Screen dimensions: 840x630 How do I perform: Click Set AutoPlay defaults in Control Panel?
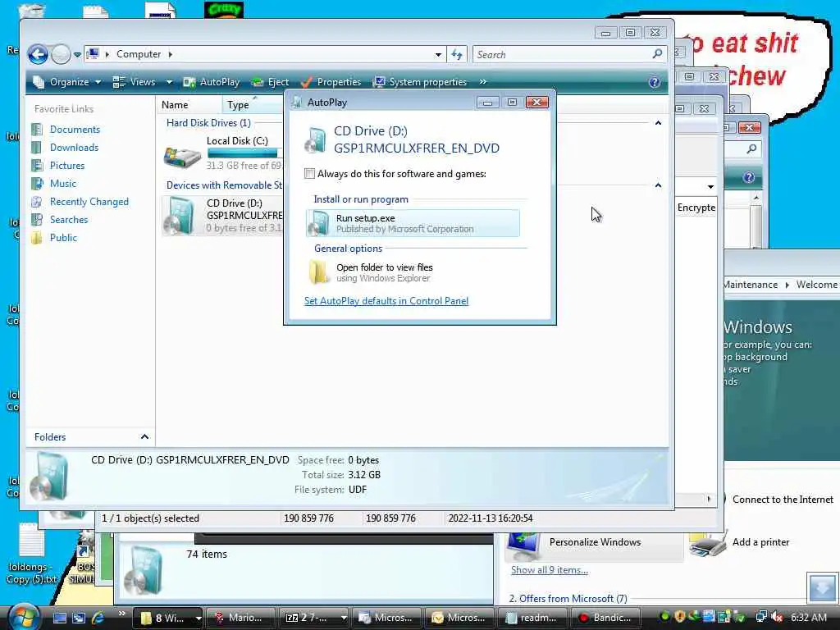(x=386, y=300)
